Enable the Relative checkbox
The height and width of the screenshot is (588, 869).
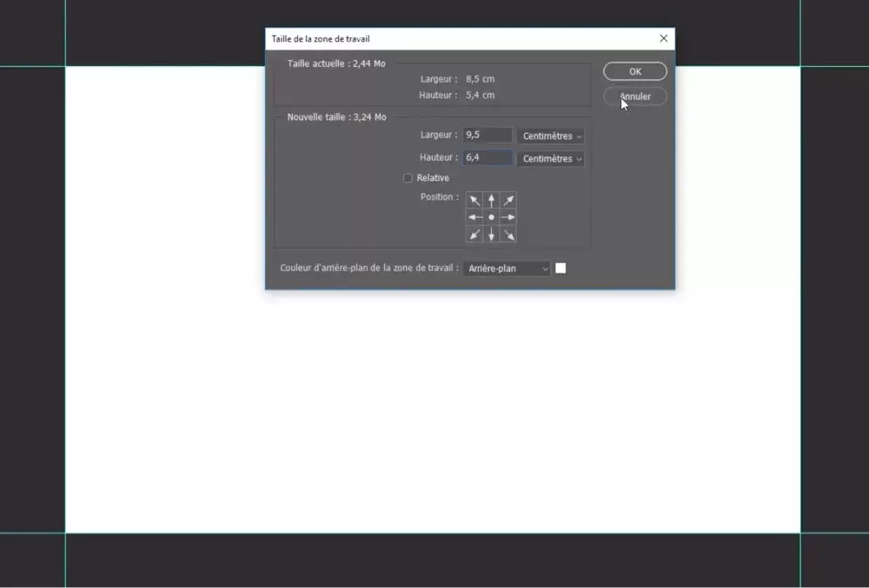pos(408,178)
